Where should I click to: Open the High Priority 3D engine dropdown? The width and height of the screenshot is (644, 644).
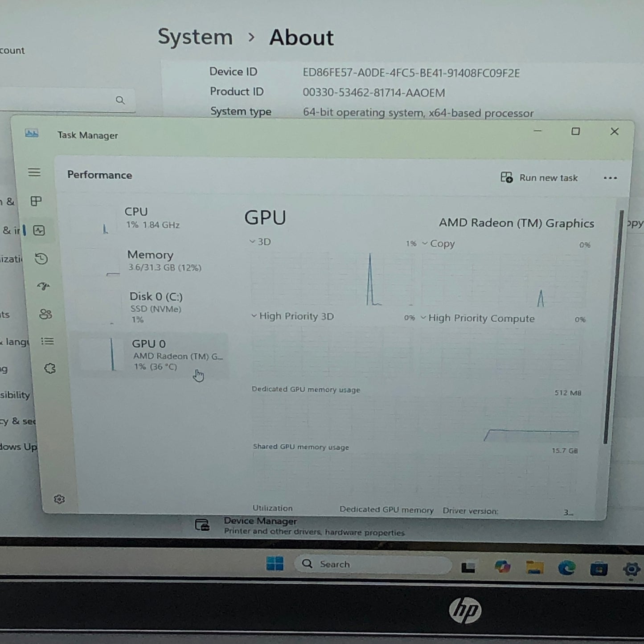pos(292,316)
